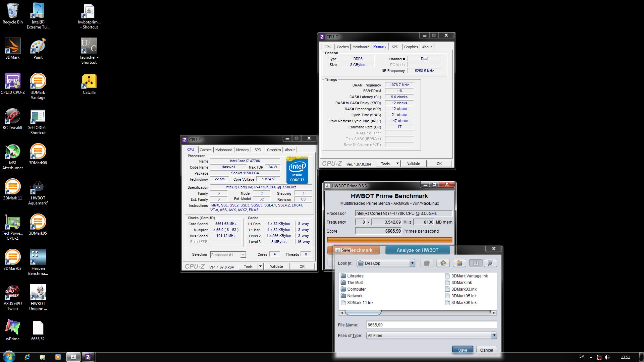644x362 pixels.
Task: Switch to CPU tab in Memory window
Action: click(328, 47)
